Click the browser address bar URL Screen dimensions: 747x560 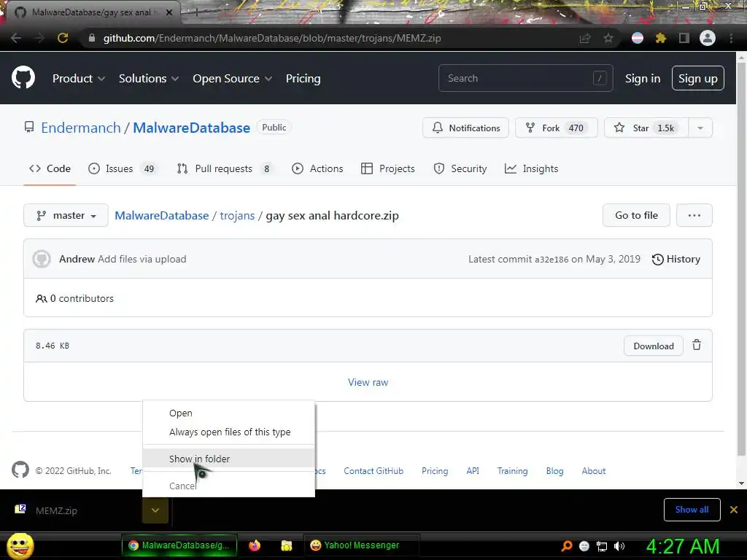click(272, 38)
